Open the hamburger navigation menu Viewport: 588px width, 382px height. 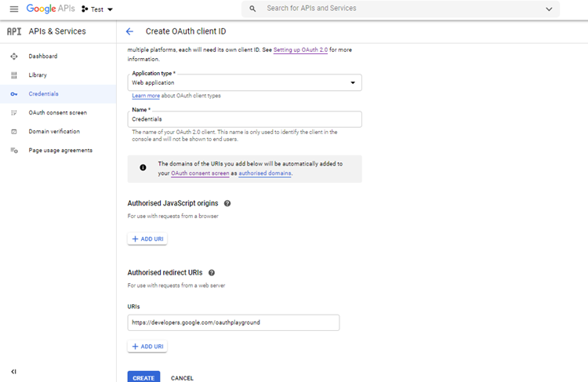(x=13, y=9)
